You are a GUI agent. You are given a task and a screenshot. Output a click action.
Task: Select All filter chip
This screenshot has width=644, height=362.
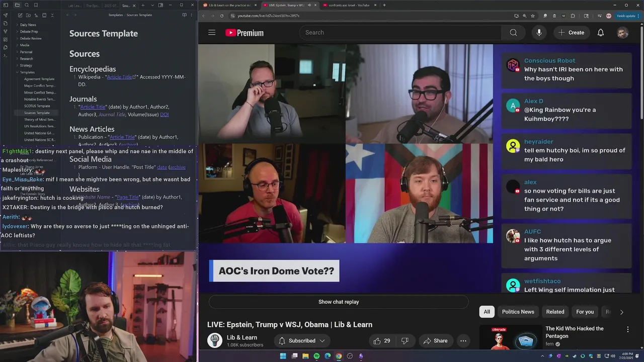pos(487,312)
